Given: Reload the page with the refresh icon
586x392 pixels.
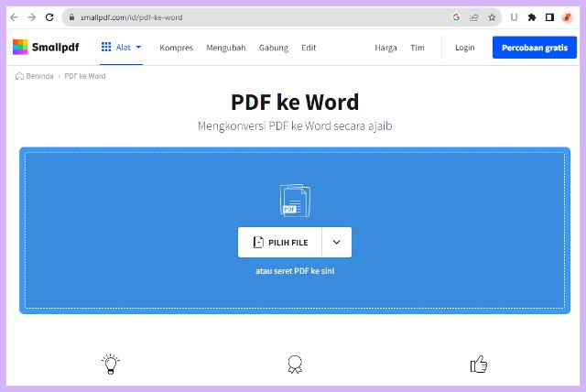Looking at the screenshot, I should pyautogui.click(x=49, y=17).
